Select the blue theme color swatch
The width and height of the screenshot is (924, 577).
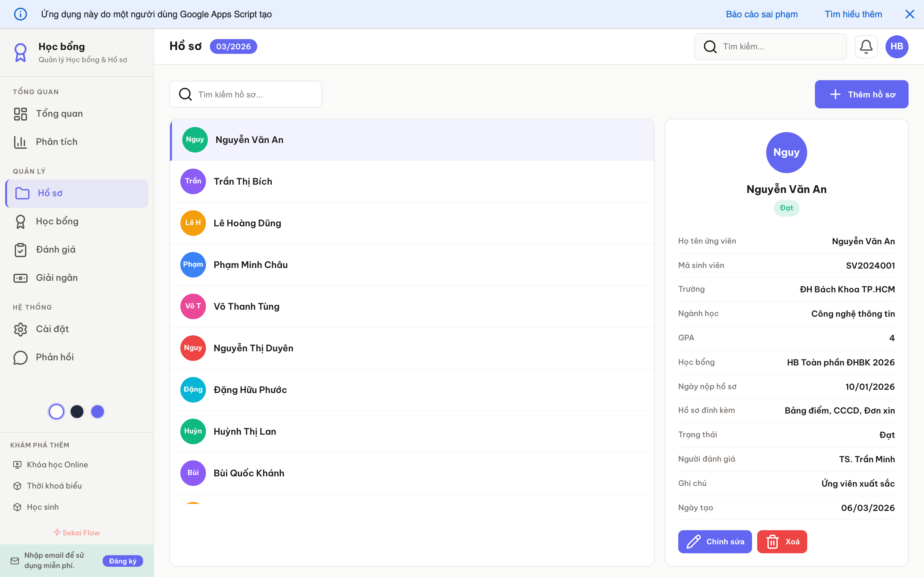point(98,411)
